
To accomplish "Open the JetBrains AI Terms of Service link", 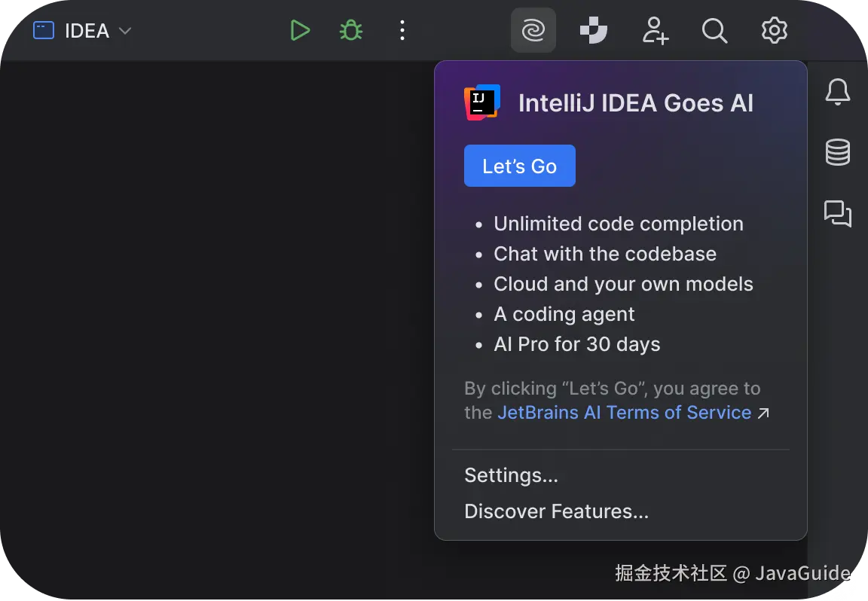I will [x=624, y=413].
